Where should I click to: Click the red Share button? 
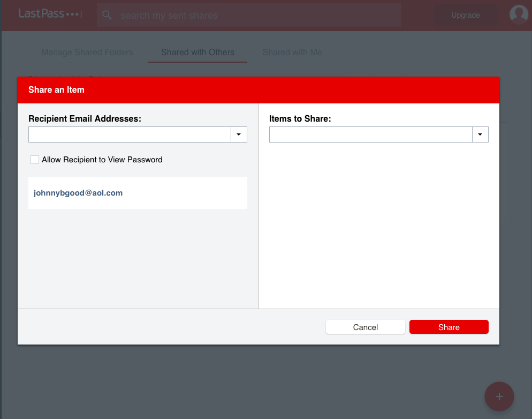[449, 327]
